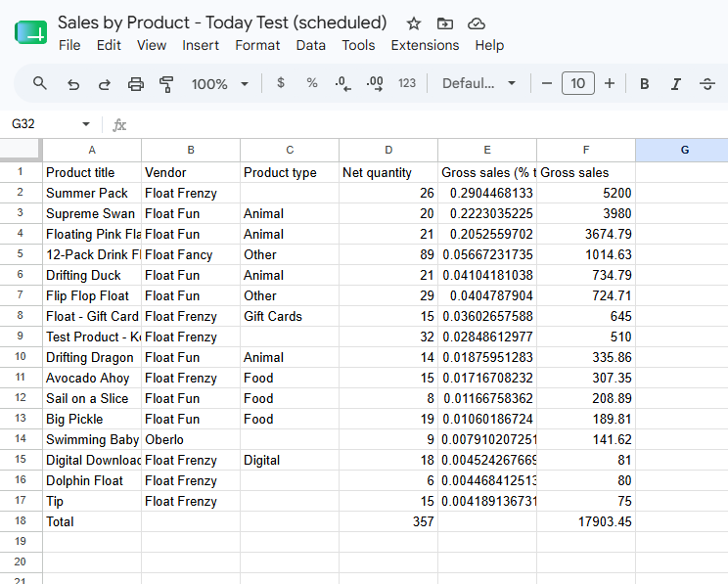Click the Print icon

pyautogui.click(x=136, y=84)
